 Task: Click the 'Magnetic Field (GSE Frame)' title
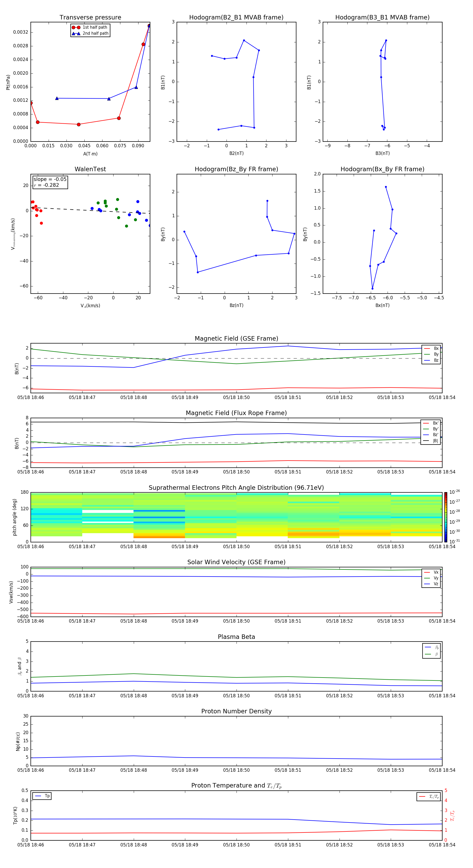pos(236,339)
